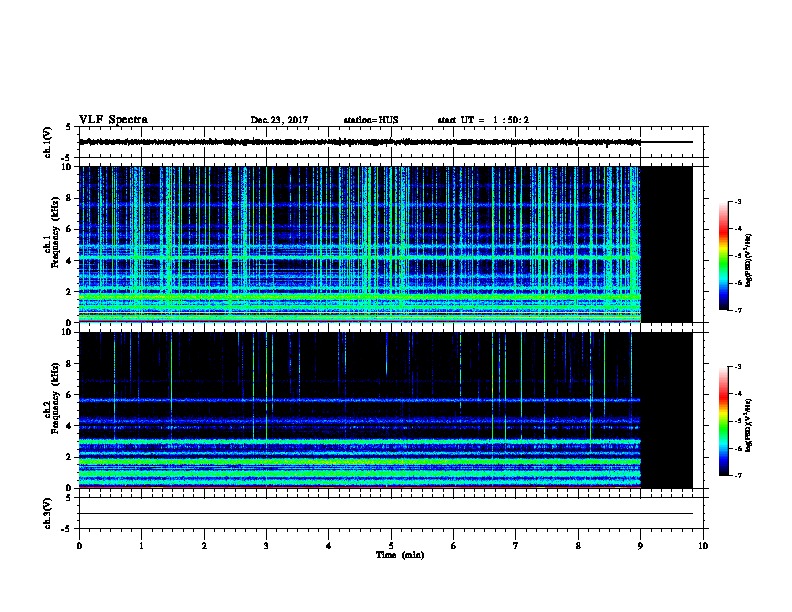The image size is (792, 612).
Task: Click the "ch.1(V)" waveform axis label
Action: coord(48,142)
